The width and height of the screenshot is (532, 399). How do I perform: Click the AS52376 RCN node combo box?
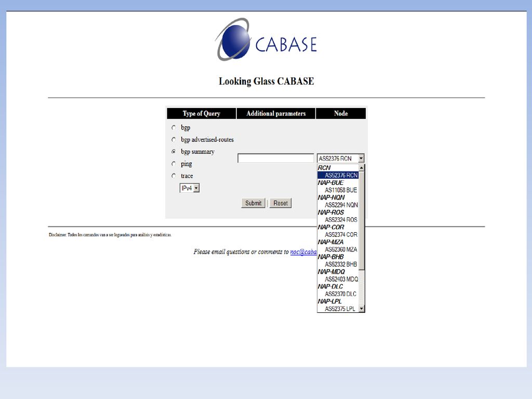click(x=341, y=158)
